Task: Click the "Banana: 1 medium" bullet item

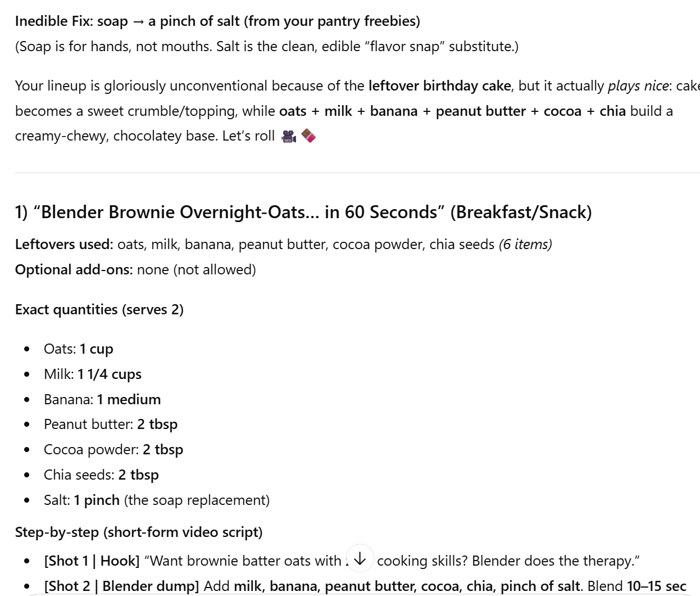Action: 102,400
